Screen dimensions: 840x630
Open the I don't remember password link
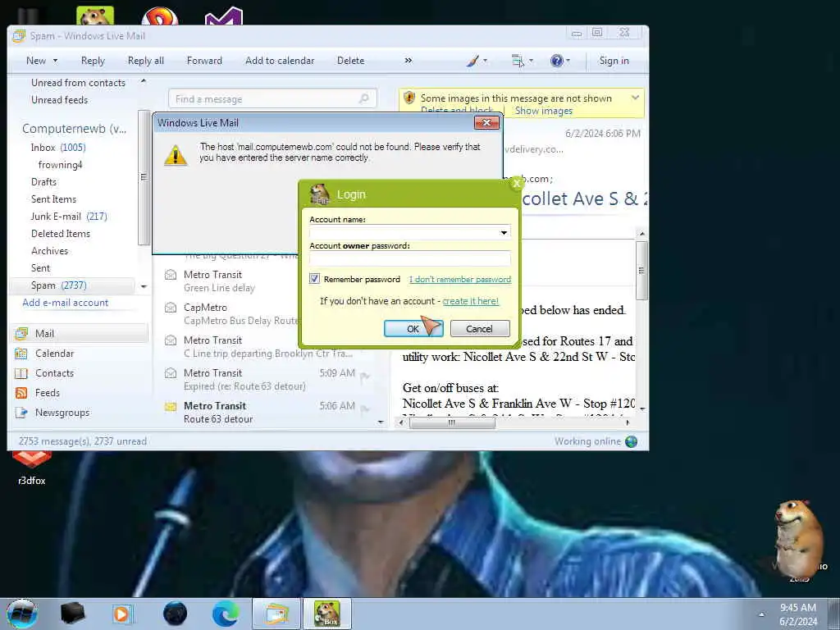point(459,279)
